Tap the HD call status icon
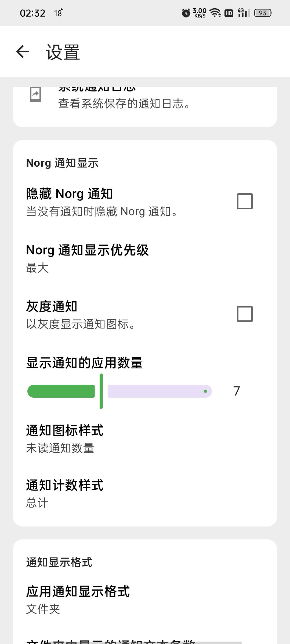 (x=229, y=13)
